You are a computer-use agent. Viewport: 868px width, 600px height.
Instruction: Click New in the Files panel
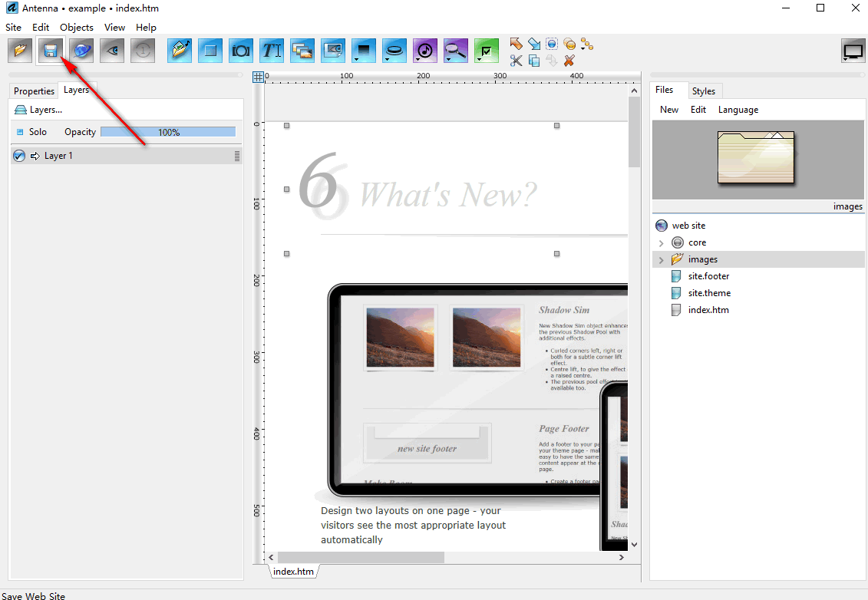(x=669, y=110)
